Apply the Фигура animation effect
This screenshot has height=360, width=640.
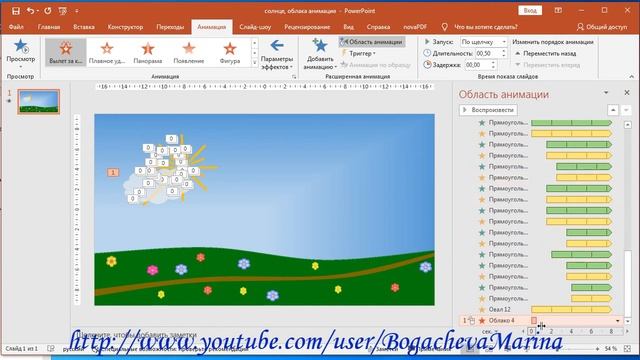tap(230, 53)
